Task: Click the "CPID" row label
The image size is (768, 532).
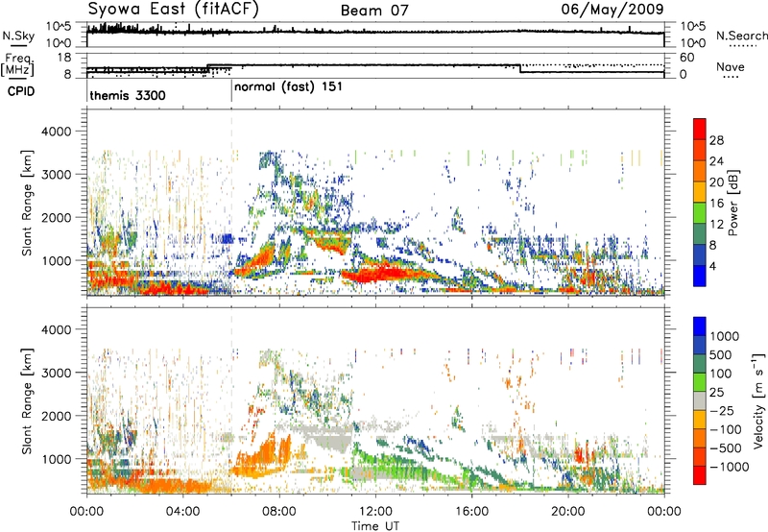Action: (21, 91)
